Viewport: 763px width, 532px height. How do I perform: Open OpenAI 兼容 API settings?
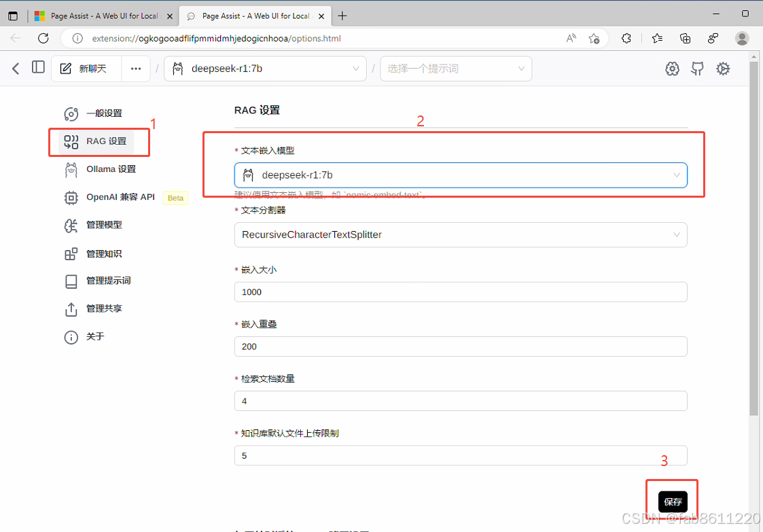(x=120, y=197)
